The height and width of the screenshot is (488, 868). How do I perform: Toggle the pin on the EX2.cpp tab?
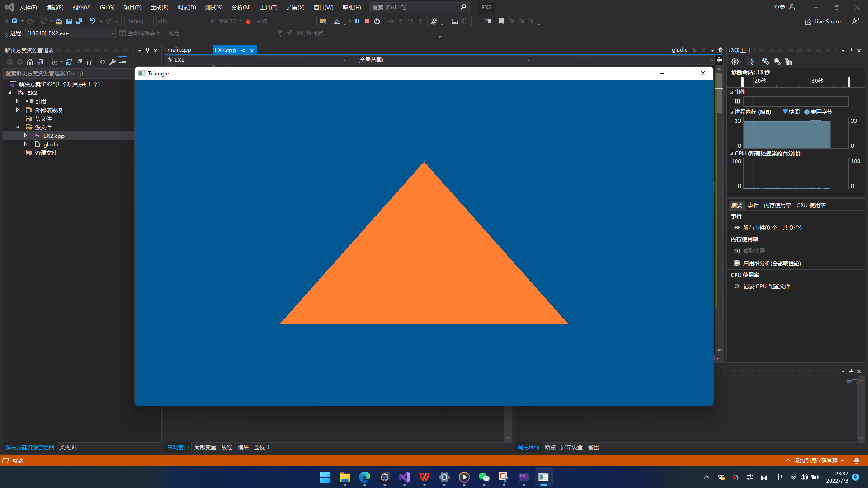coord(244,50)
